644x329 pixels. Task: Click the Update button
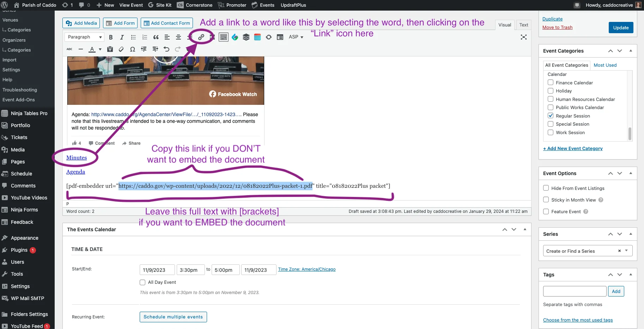[620, 28]
